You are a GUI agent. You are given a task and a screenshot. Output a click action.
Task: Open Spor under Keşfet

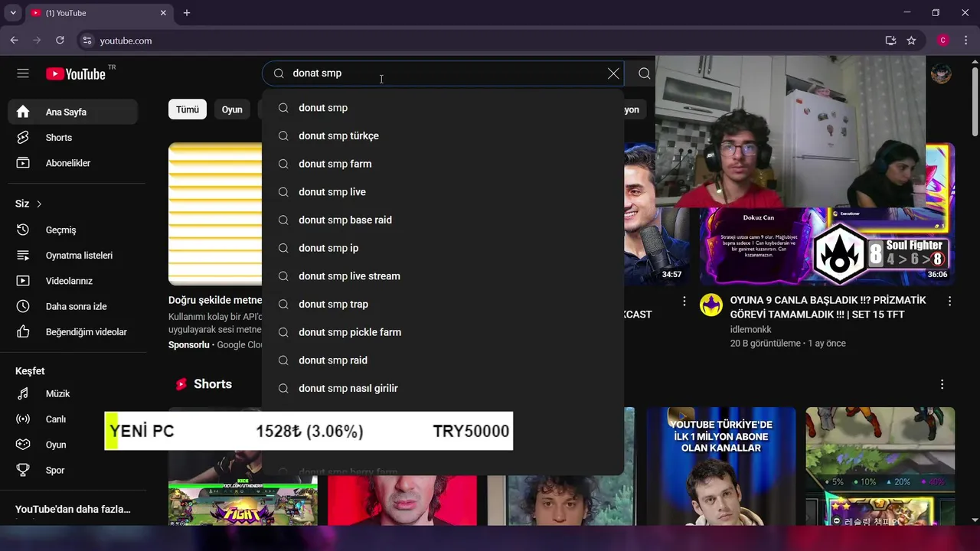pos(73,471)
